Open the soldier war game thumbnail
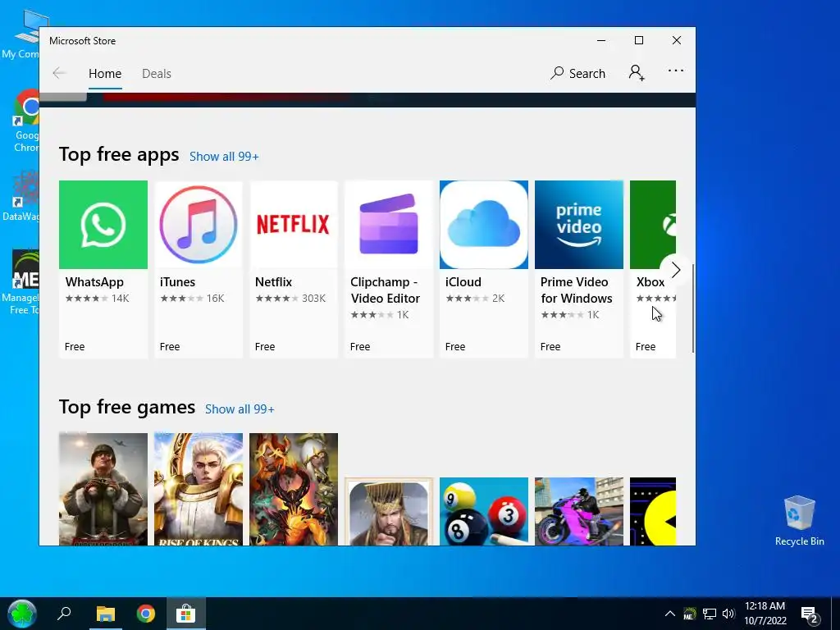This screenshot has height=630, width=840. click(x=103, y=489)
